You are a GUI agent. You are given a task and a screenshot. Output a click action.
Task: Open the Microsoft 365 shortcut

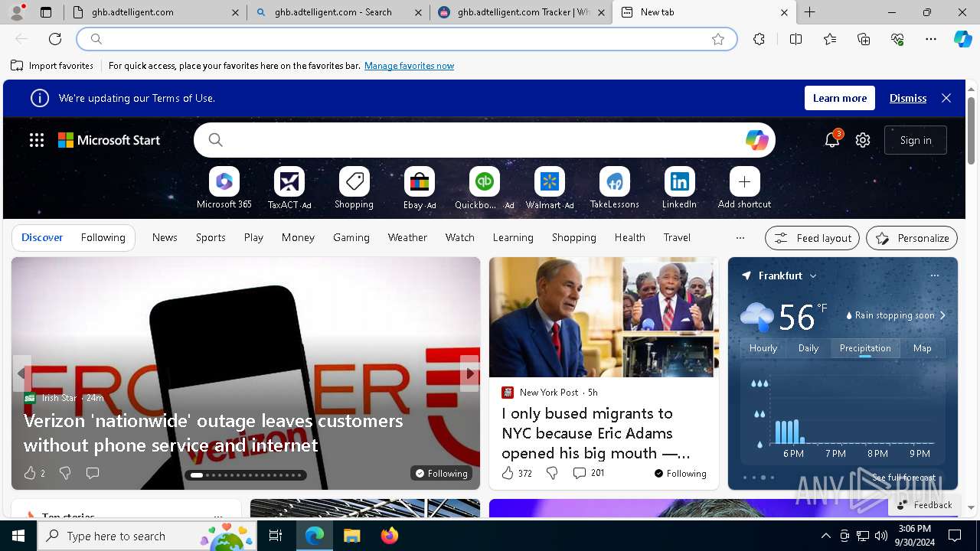[x=224, y=188]
